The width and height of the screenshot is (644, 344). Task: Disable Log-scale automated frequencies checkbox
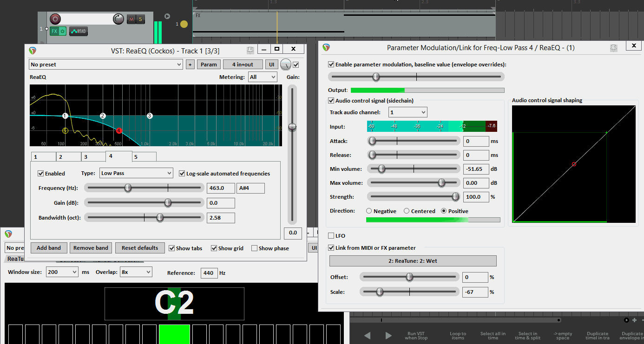tap(182, 174)
